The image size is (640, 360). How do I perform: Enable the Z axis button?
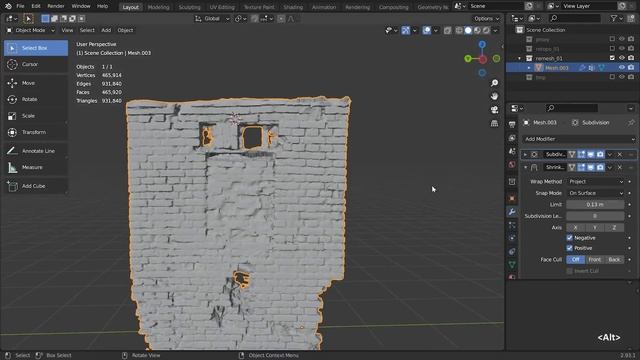click(614, 227)
